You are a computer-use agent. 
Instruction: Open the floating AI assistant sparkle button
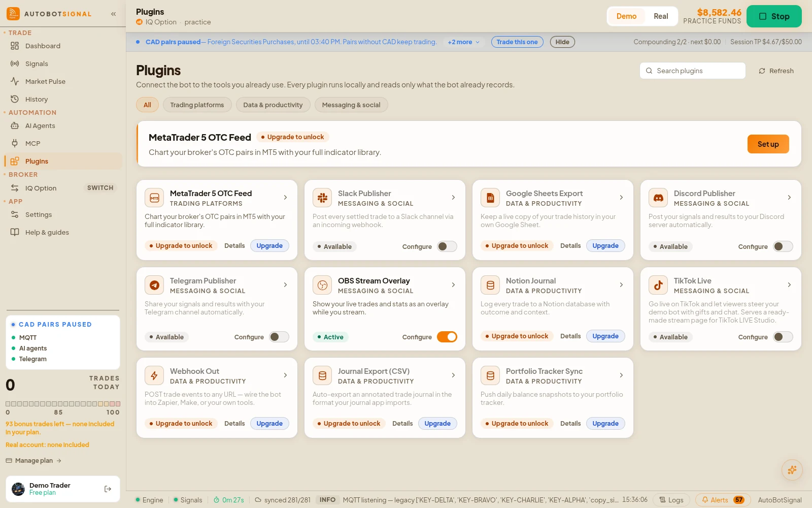tap(792, 470)
